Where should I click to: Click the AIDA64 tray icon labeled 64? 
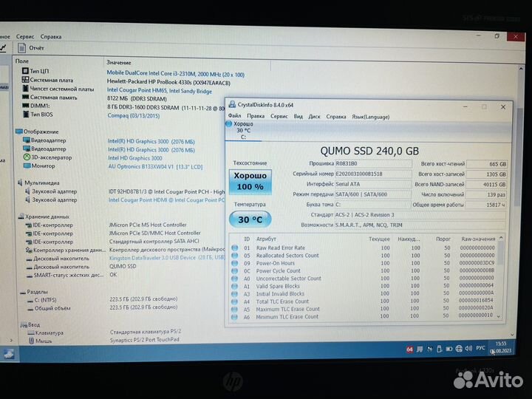pos(409,349)
